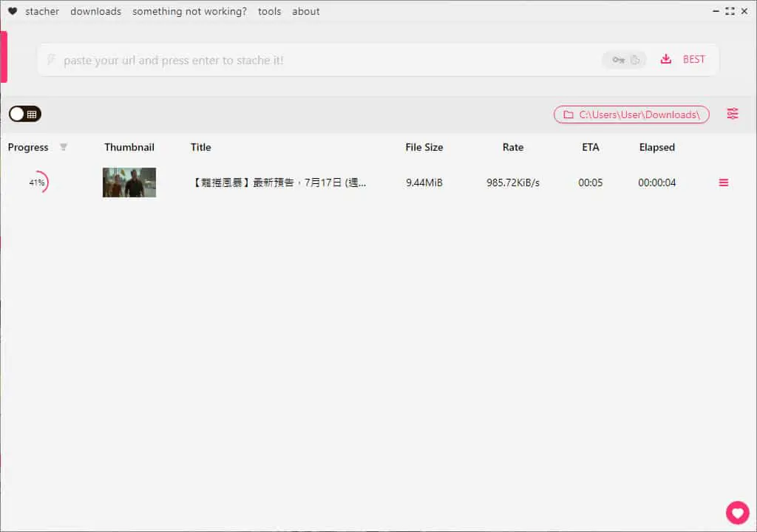Click the 41% circular progress indicator

pos(38,183)
